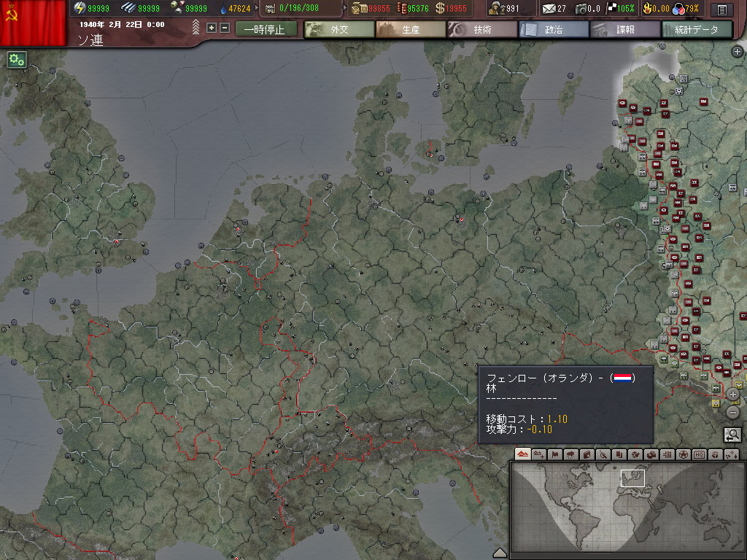This screenshot has width=747, height=560.
Task: Click the rare materials resource icon
Action: (x=177, y=7)
